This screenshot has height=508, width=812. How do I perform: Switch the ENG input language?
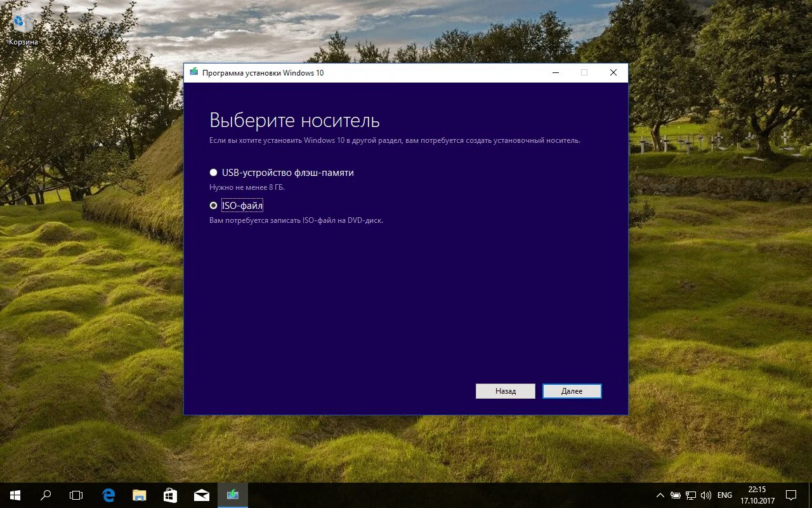point(724,495)
